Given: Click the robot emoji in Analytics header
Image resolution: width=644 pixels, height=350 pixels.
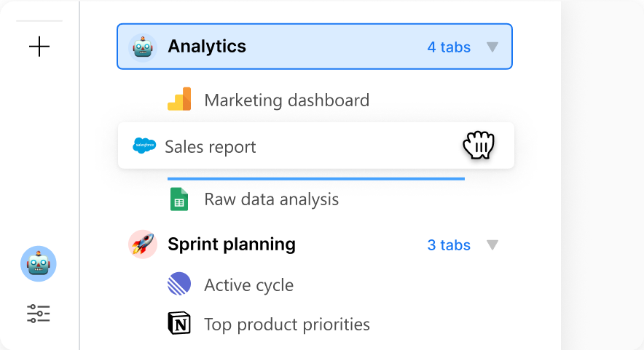Looking at the screenshot, I should (x=143, y=47).
